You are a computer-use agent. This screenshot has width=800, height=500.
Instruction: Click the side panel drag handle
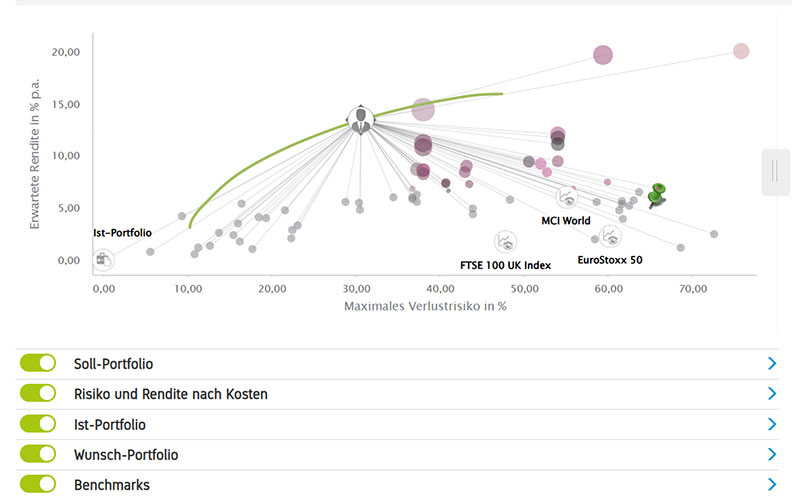pos(774,171)
